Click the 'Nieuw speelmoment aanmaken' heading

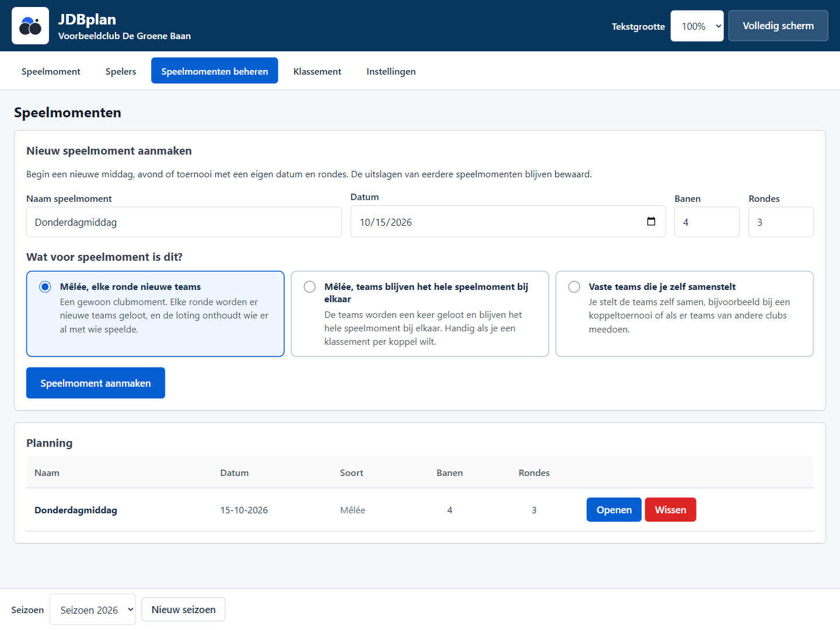click(109, 150)
